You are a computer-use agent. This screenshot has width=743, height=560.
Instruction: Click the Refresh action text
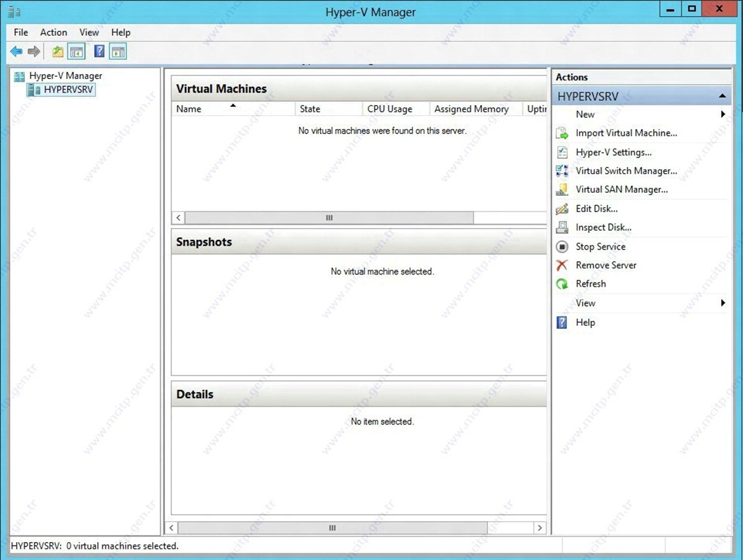click(x=591, y=284)
